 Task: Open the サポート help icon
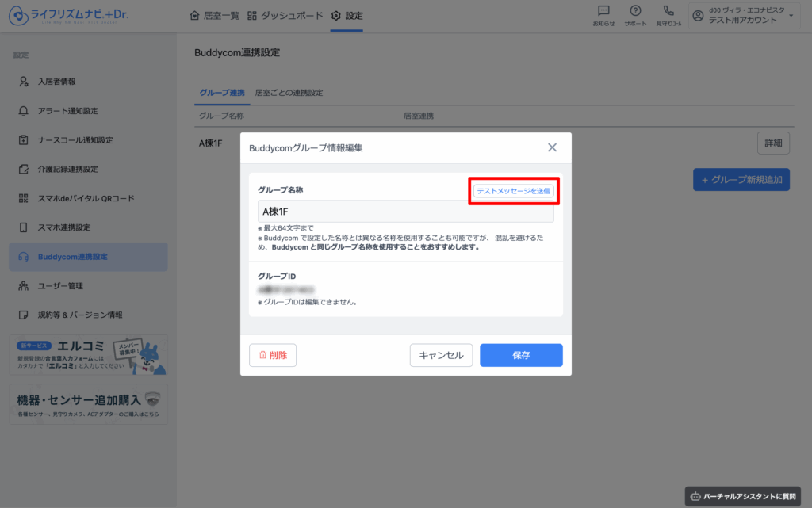coord(635,11)
